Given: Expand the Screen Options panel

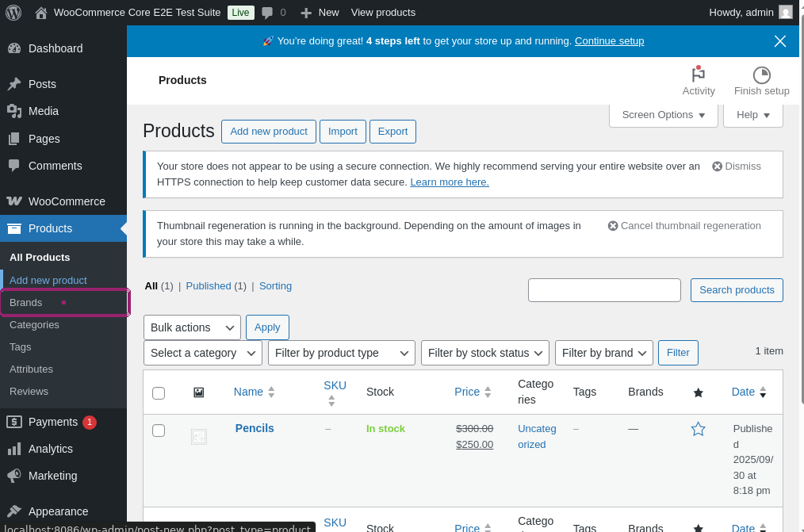Looking at the screenshot, I should pyautogui.click(x=663, y=115).
